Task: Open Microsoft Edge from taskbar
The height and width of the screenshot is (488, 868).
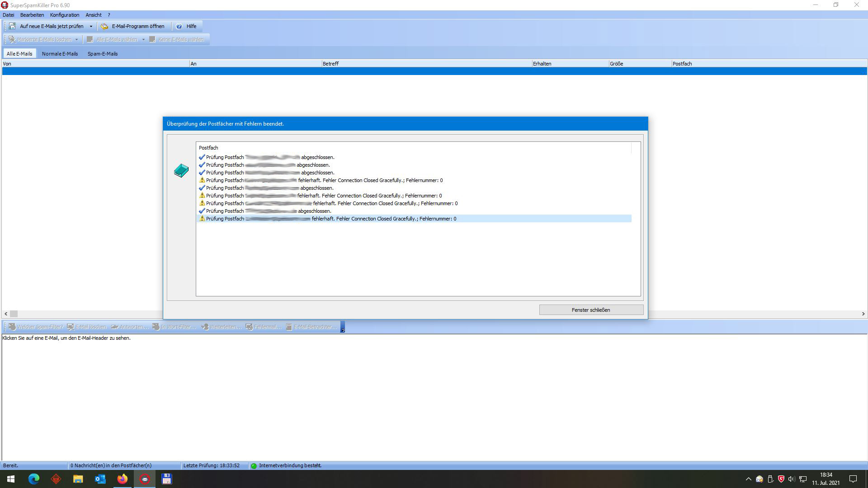Action: tap(34, 479)
